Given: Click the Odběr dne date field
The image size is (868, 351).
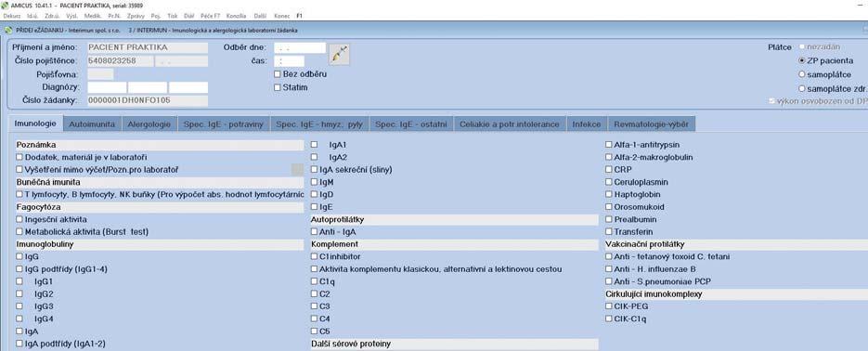Looking at the screenshot, I should point(300,48).
